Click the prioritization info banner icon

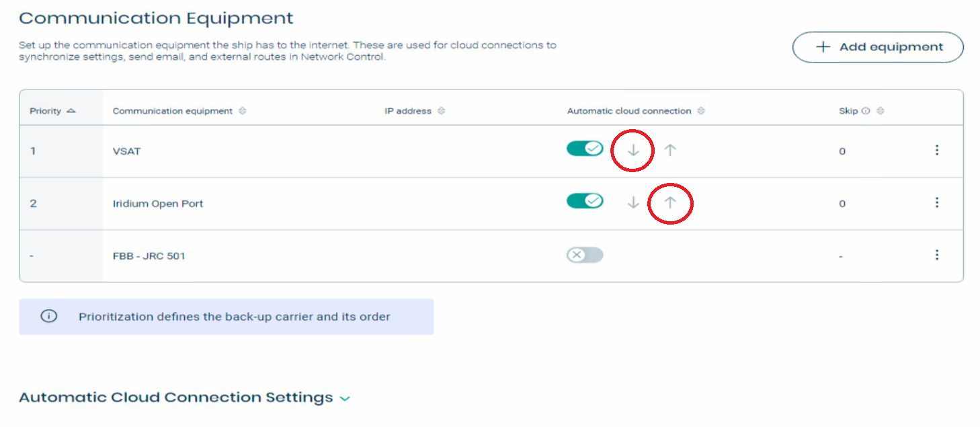[x=49, y=317]
